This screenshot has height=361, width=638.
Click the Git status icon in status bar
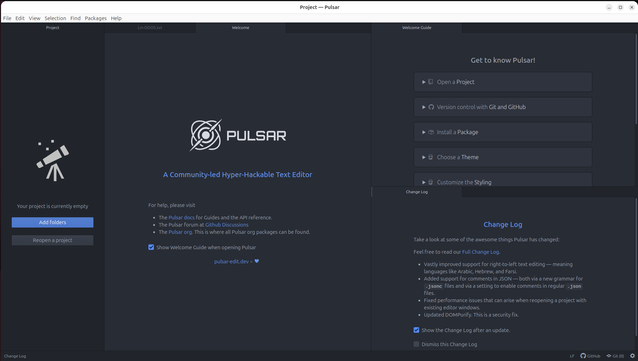tap(609, 356)
